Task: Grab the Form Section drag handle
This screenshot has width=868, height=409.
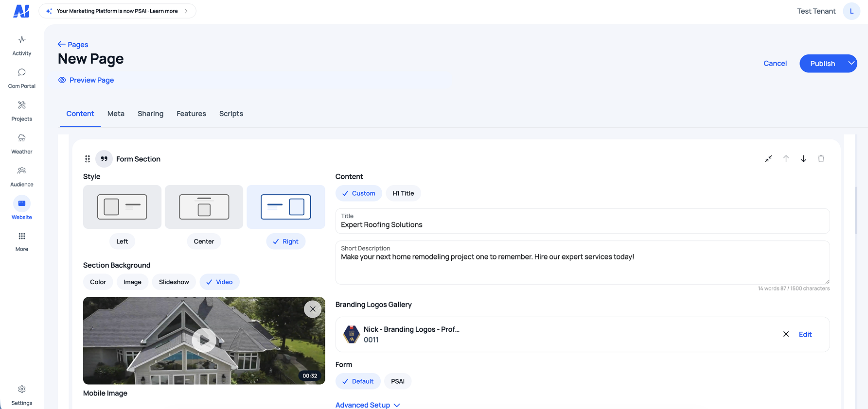Action: coord(88,159)
